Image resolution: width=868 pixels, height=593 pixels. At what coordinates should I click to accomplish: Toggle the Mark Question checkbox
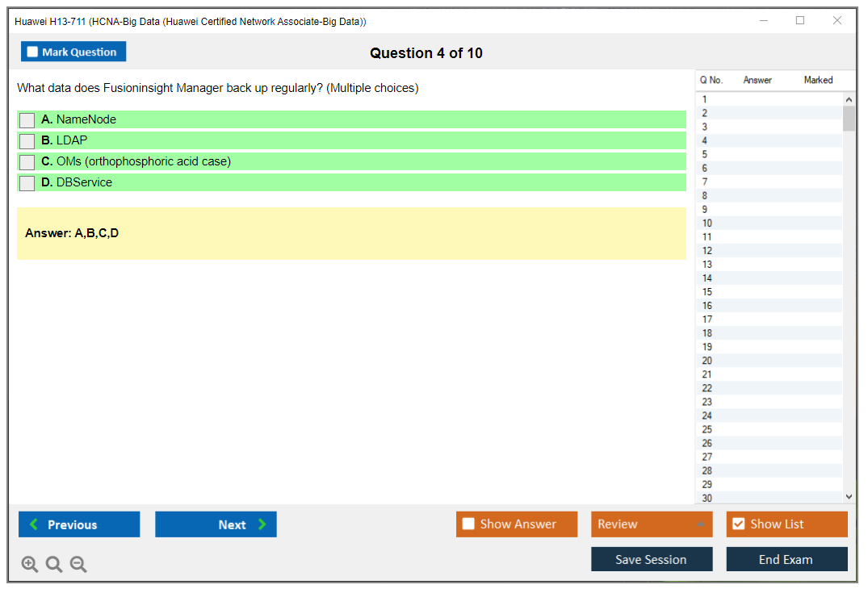[x=33, y=52]
